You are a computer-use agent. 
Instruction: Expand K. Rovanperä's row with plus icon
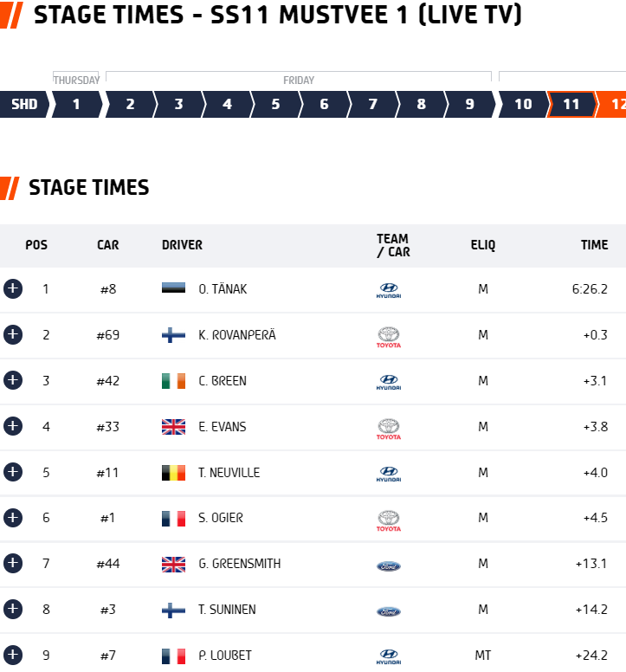pos(13,335)
